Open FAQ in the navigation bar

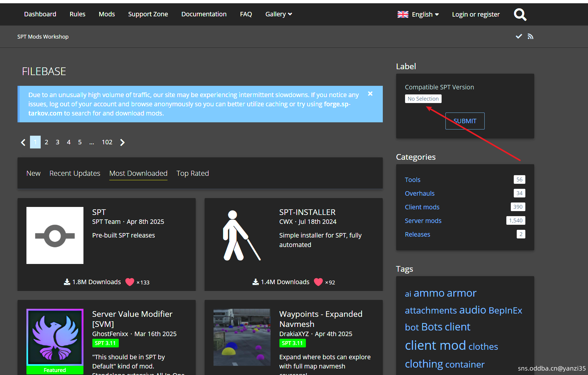(x=246, y=14)
